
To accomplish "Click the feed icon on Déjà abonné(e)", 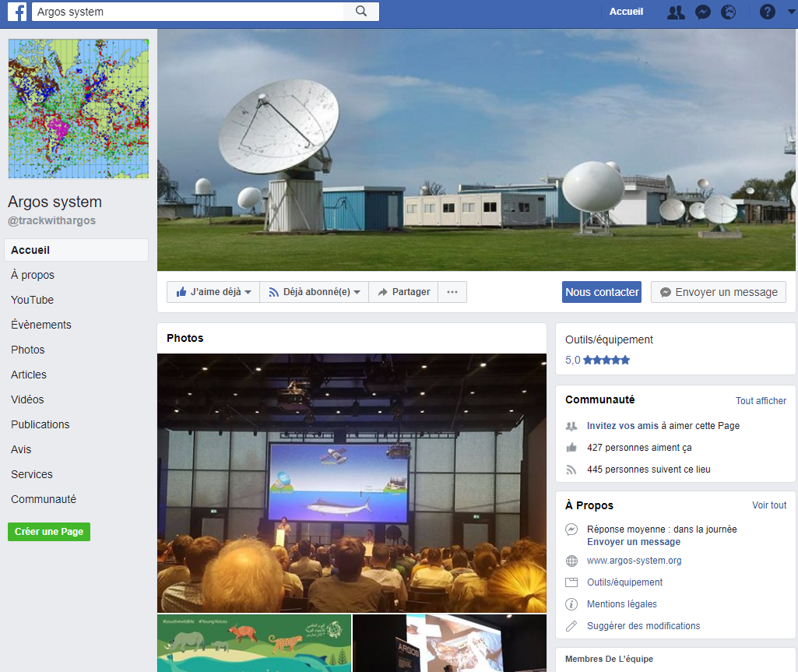I will pos(274,292).
